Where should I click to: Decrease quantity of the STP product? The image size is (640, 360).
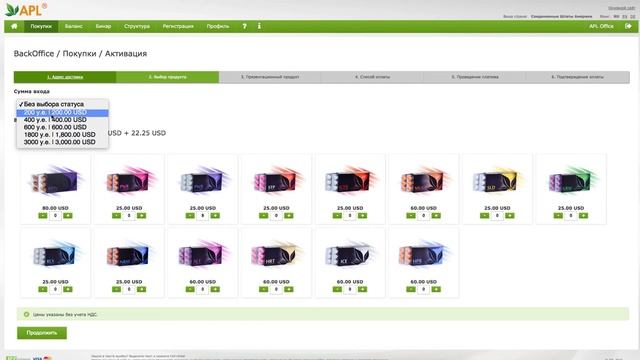point(264,216)
